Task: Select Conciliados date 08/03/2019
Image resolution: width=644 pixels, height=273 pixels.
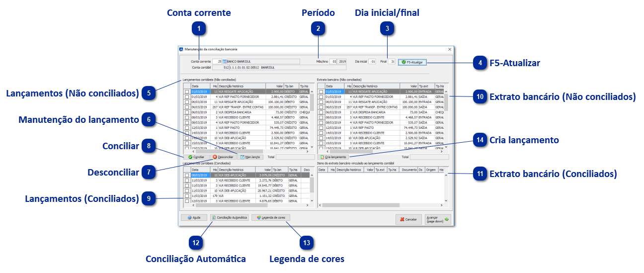Action: pos(201,175)
